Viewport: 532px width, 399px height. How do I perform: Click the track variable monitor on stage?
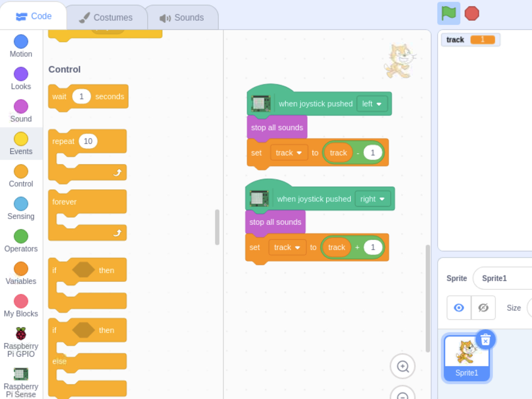coord(471,39)
